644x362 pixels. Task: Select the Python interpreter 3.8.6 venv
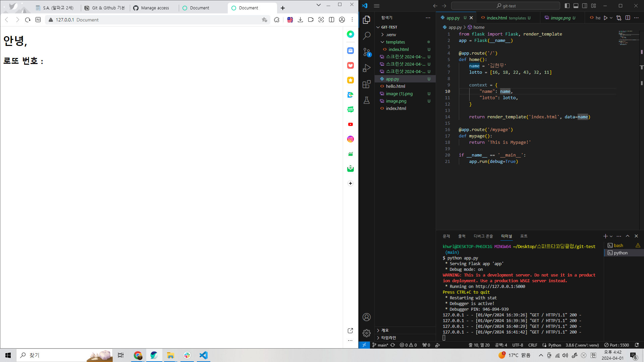click(582, 345)
